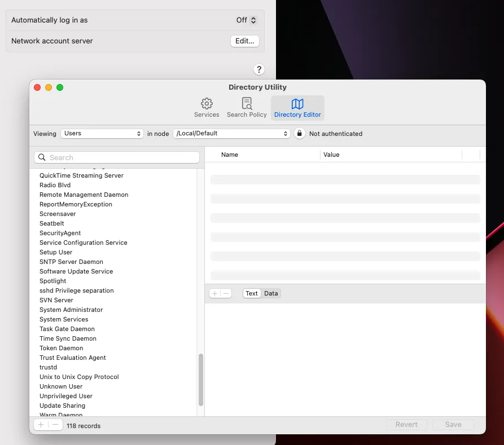Add an attribute using the plus icon

[214, 293]
